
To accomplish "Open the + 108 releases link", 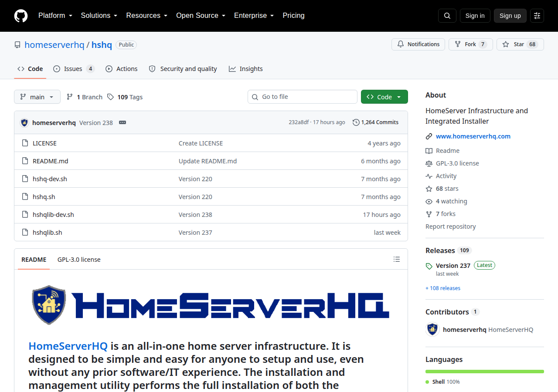I will click(443, 288).
